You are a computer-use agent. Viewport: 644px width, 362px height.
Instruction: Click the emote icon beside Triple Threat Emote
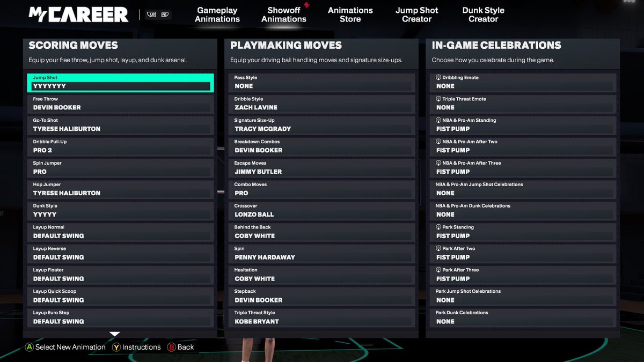tap(438, 99)
